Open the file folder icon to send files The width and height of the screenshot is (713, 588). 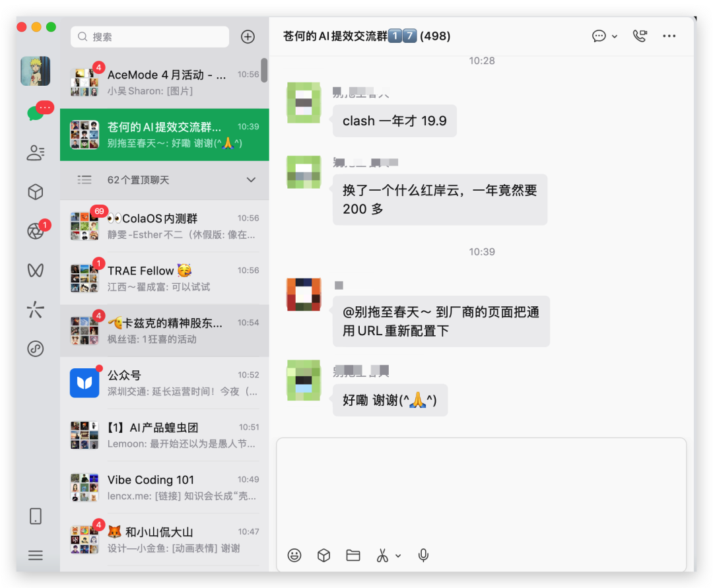coord(353,555)
